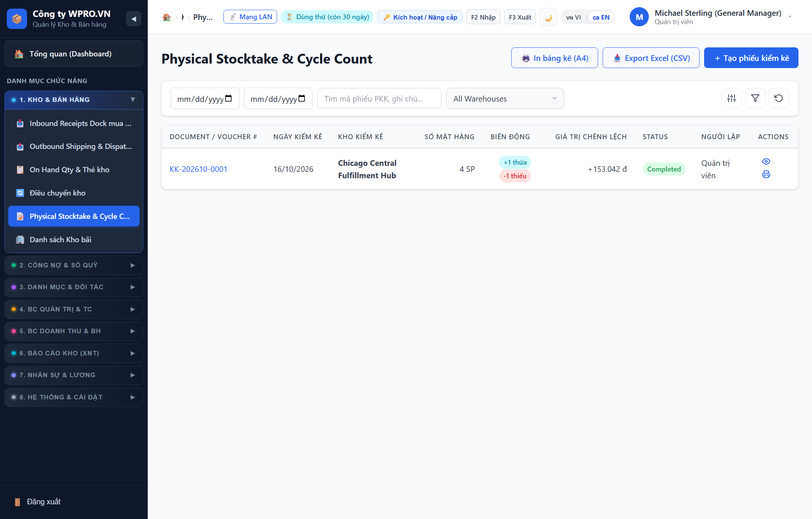
Task: Select Physical Stocktake & Cycle Count item
Action: coord(74,216)
